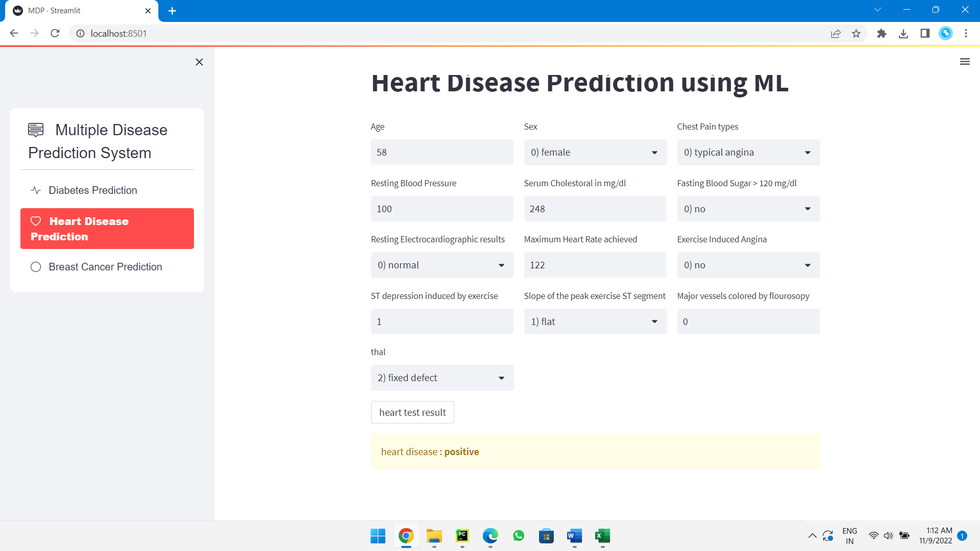Click the circle icon beside Breast Cancer Prediction

click(x=36, y=266)
